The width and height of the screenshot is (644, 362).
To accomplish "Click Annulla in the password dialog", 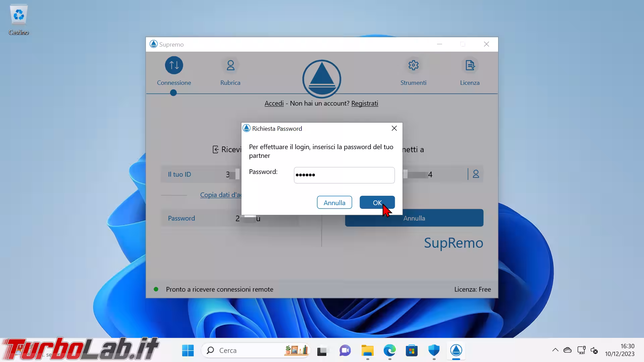I will tap(334, 202).
